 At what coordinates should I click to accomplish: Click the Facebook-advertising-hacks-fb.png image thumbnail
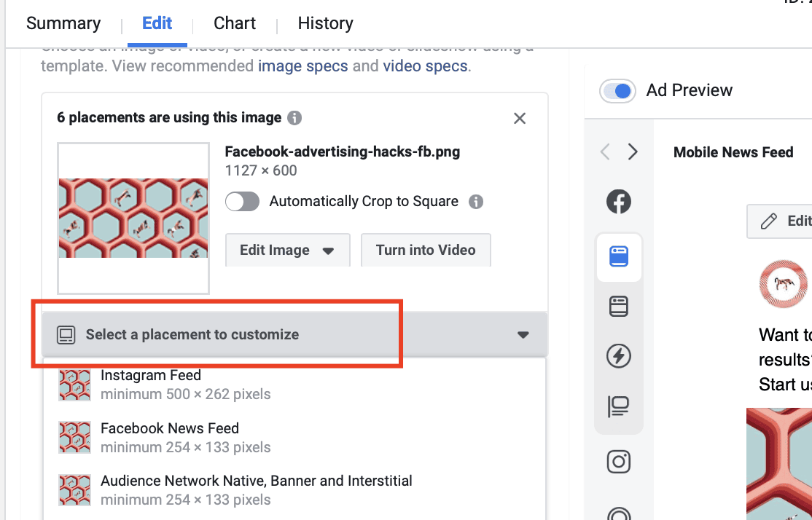(x=133, y=218)
